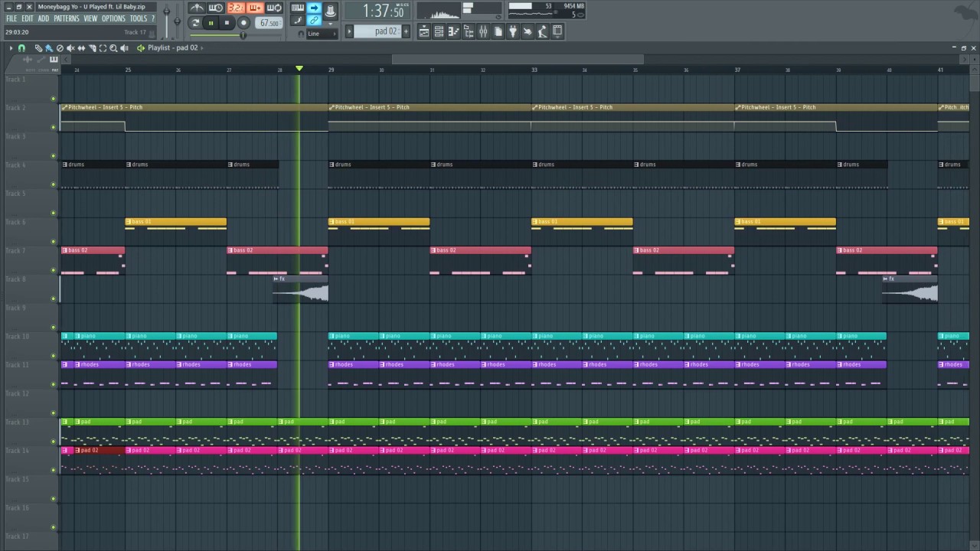Click the pad 02 pattern name field
This screenshot has width=980, height=551.
click(377, 31)
